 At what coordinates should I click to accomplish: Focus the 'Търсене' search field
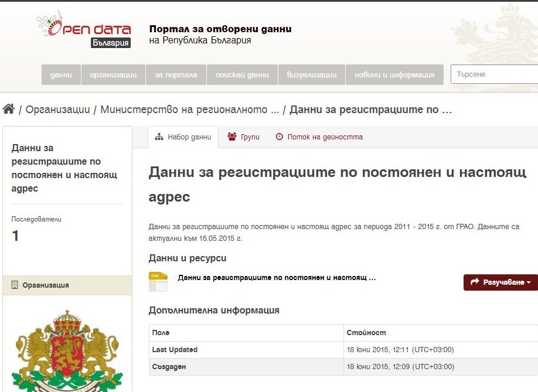click(494, 74)
